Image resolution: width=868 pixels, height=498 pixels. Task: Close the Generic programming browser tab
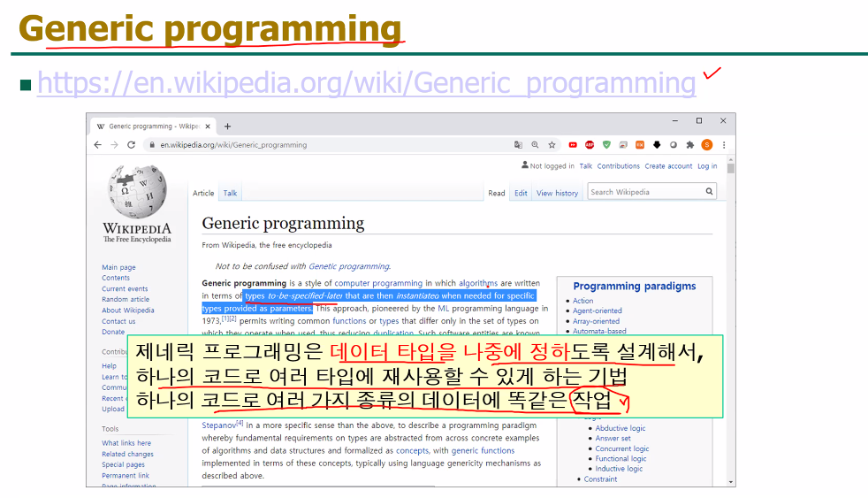pos(208,126)
